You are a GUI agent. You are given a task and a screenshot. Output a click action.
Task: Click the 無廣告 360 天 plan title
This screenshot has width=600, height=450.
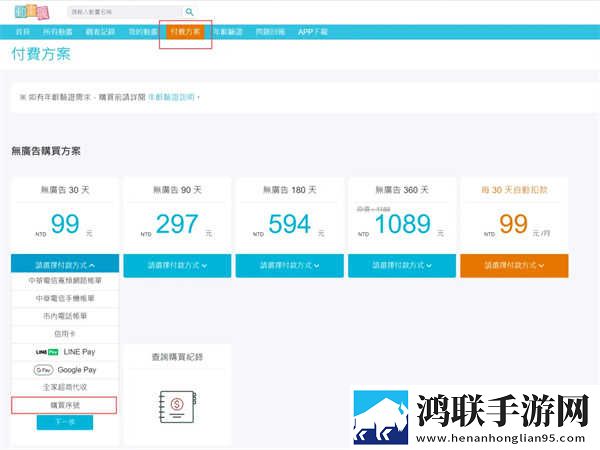click(402, 190)
